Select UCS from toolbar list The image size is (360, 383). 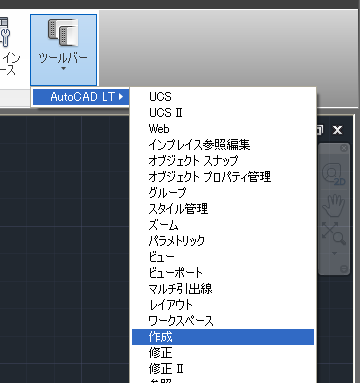(x=223, y=97)
